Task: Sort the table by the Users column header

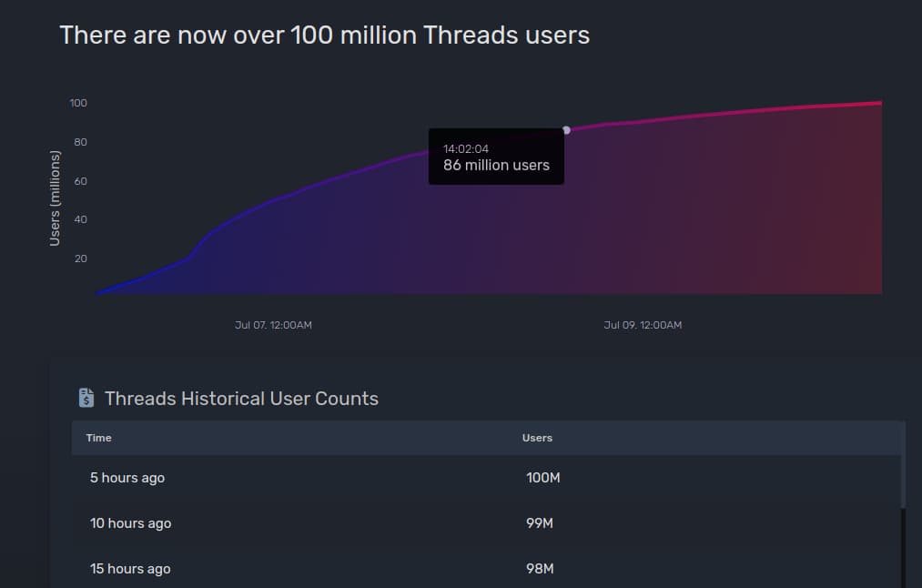Action: (537, 438)
